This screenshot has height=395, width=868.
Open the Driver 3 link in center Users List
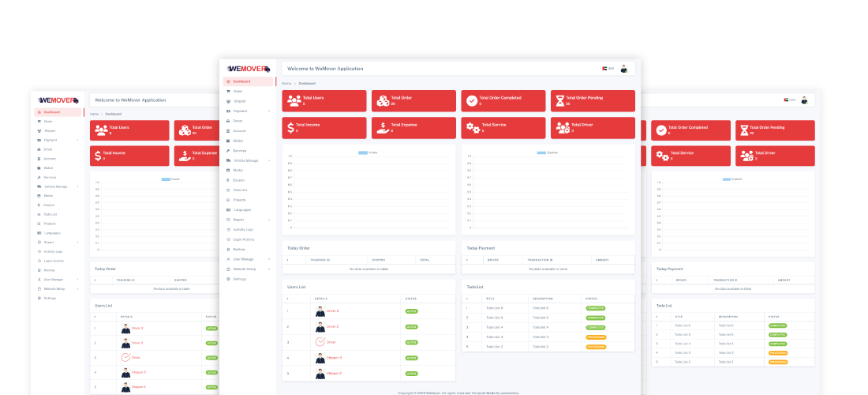point(332,311)
